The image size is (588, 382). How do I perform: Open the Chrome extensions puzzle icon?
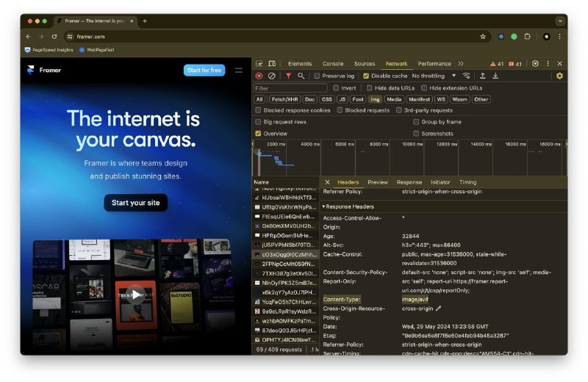click(x=527, y=36)
